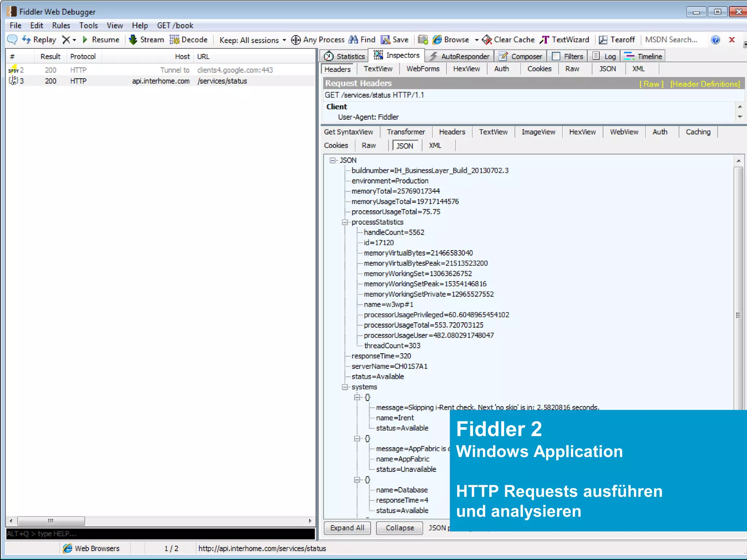Collapse the systems node

click(345, 387)
